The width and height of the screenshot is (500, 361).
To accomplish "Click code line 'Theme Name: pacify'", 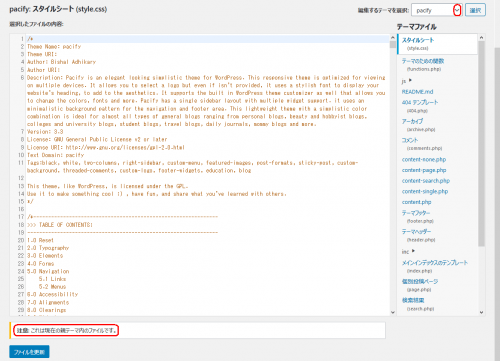I will pos(54,46).
